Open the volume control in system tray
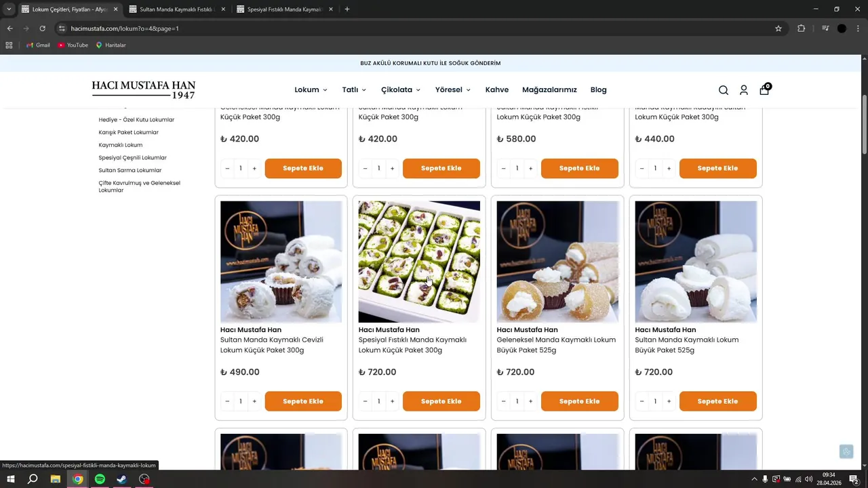This screenshot has width=868, height=488. 808,479
